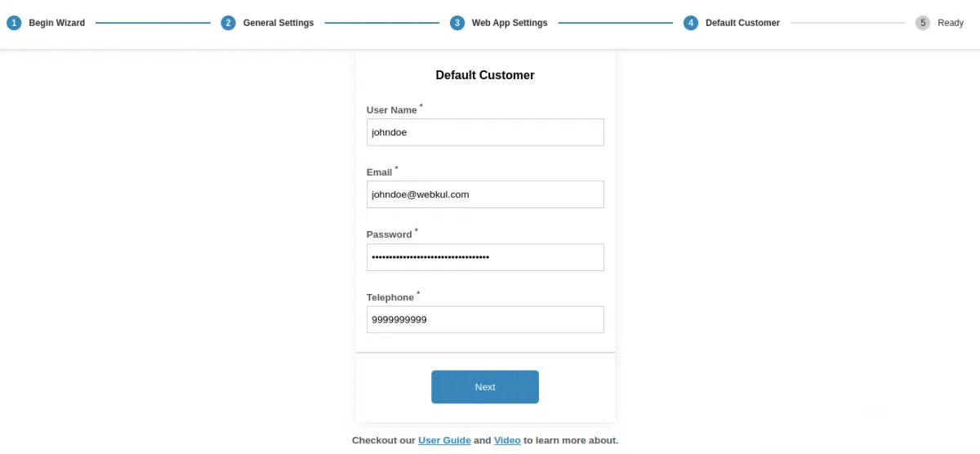Click the step 1 circle icon
The width and height of the screenshot is (980, 454).
point(14,23)
